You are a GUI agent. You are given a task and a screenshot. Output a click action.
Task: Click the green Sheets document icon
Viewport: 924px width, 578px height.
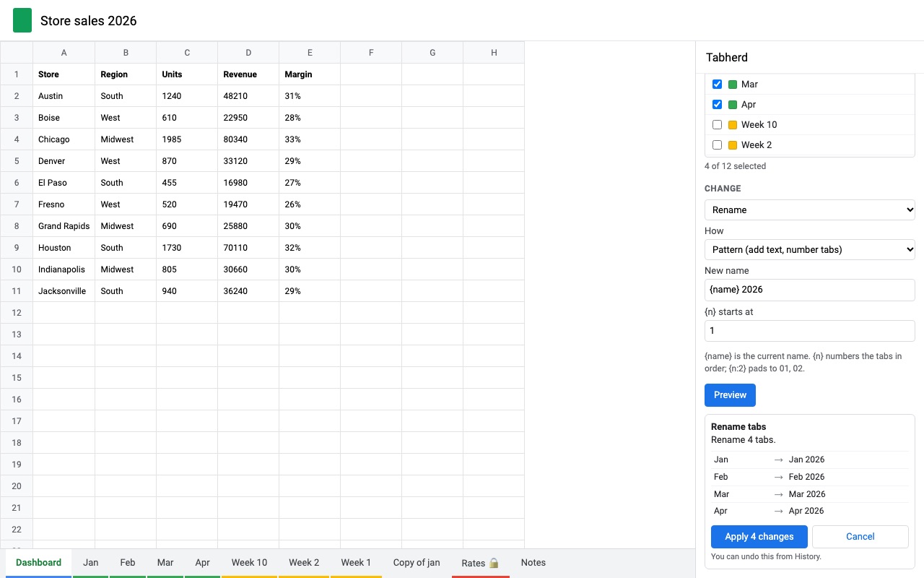tap(22, 20)
